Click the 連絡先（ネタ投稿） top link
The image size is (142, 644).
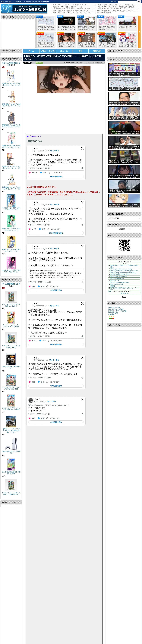pyautogui.click(x=6, y=2)
